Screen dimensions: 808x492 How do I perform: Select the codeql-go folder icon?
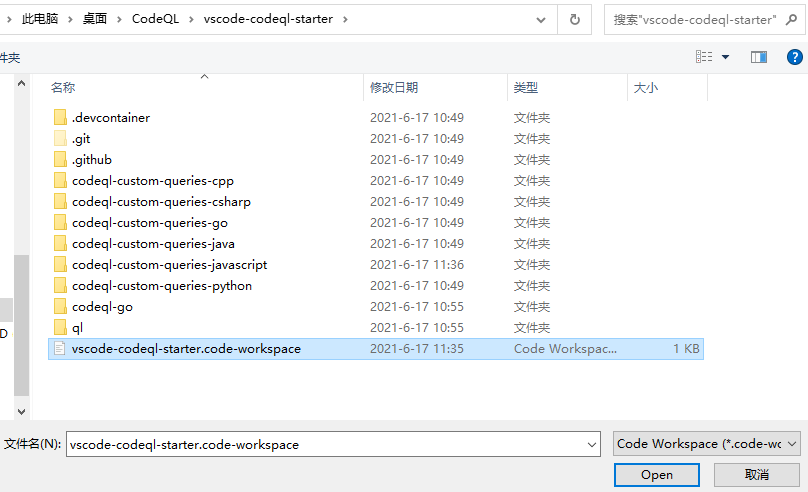pyautogui.click(x=60, y=307)
